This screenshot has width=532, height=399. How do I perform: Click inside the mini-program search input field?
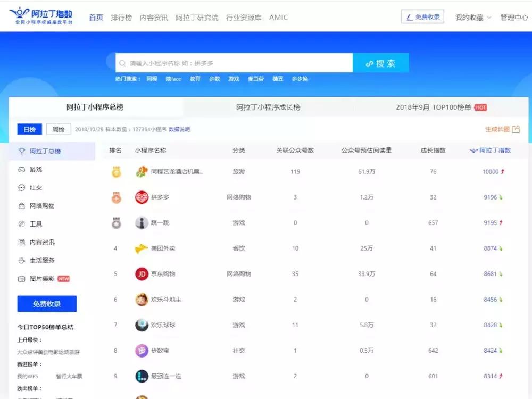pyautogui.click(x=229, y=62)
